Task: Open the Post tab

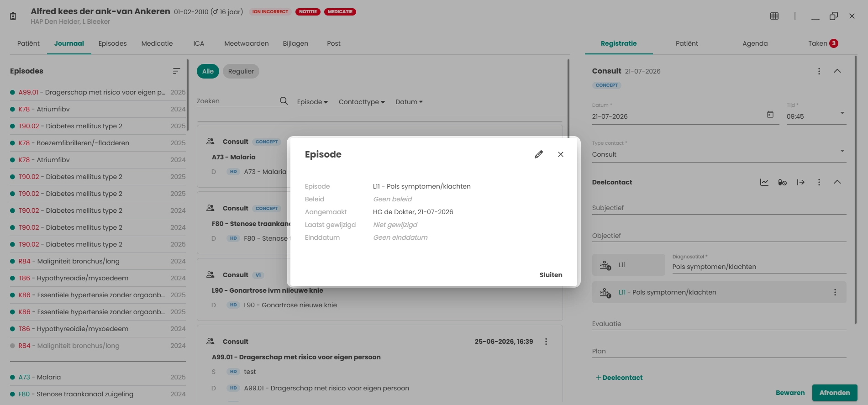Action: point(334,43)
